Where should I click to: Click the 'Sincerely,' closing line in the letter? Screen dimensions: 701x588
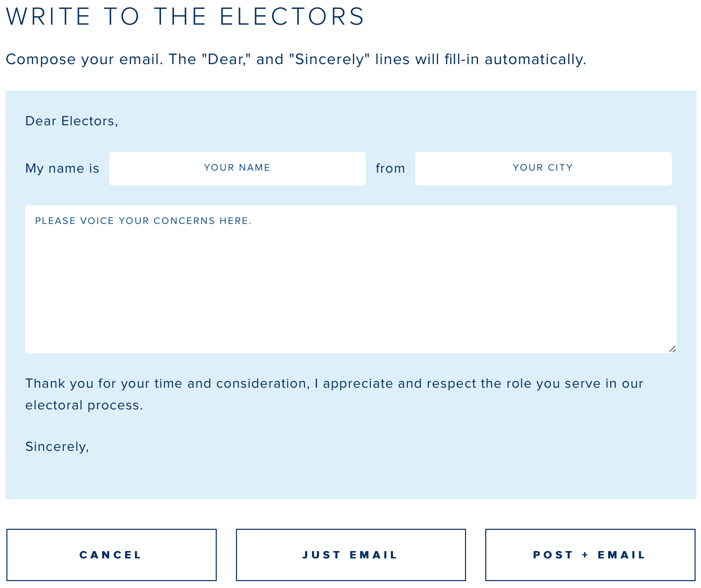pos(57,446)
